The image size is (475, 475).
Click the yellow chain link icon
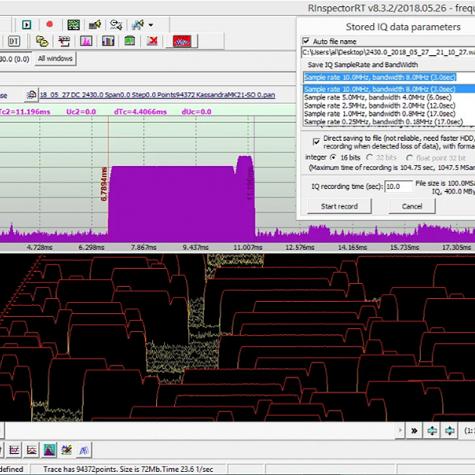pos(42,41)
